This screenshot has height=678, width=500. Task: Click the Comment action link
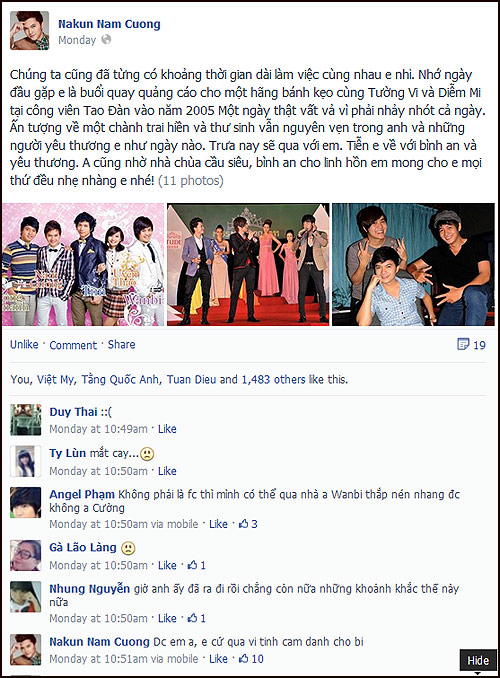coord(73,345)
